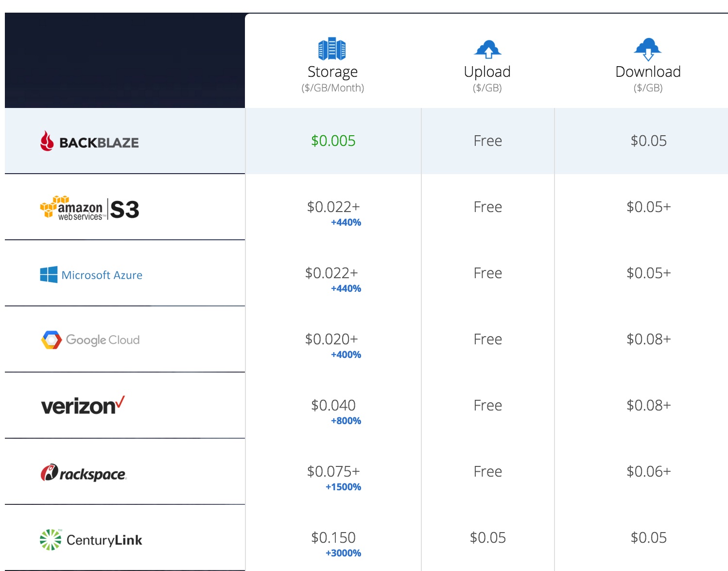Click the Rackspace logo

(84, 473)
